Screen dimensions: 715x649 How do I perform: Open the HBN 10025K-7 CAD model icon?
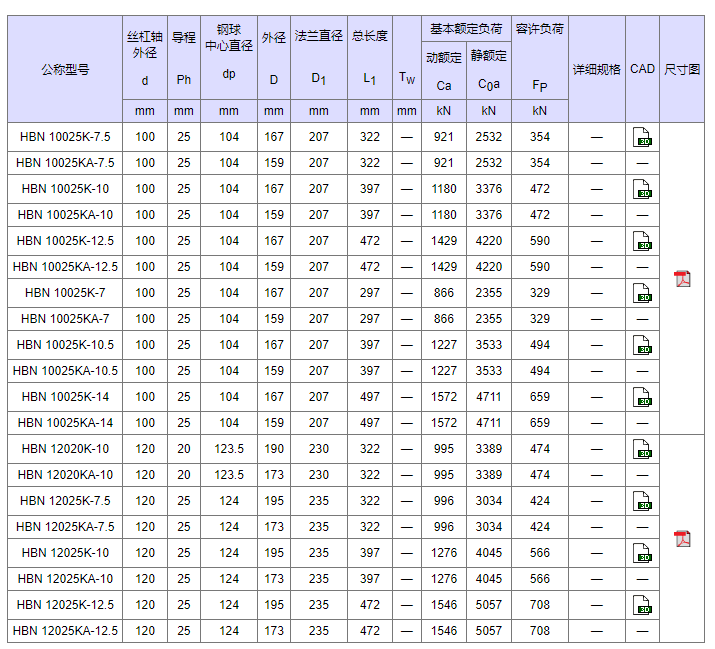(x=642, y=293)
